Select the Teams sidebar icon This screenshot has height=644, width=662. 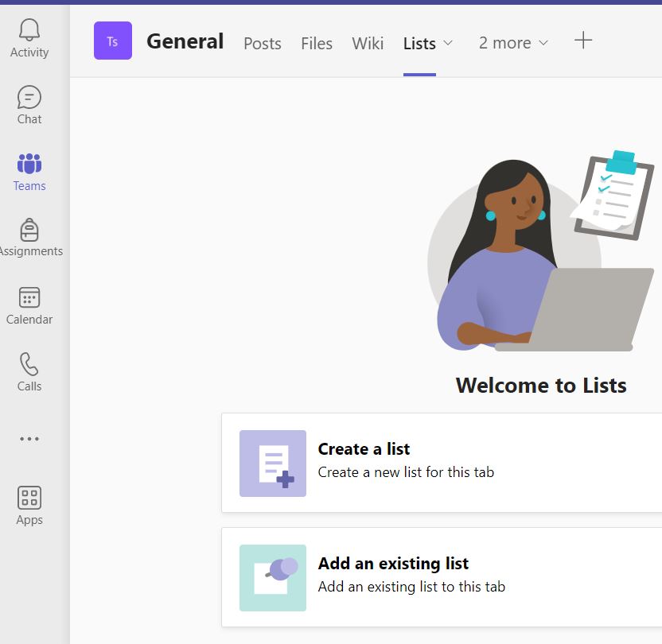[x=29, y=165]
